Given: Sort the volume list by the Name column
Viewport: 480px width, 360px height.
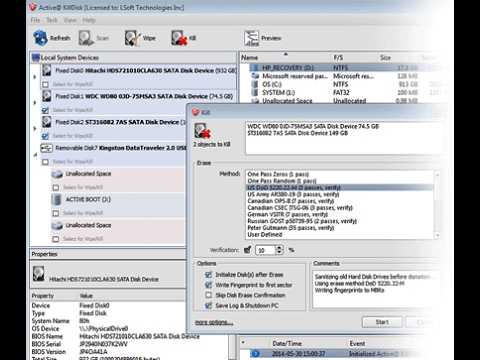Looking at the screenshot, I should 286,57.
